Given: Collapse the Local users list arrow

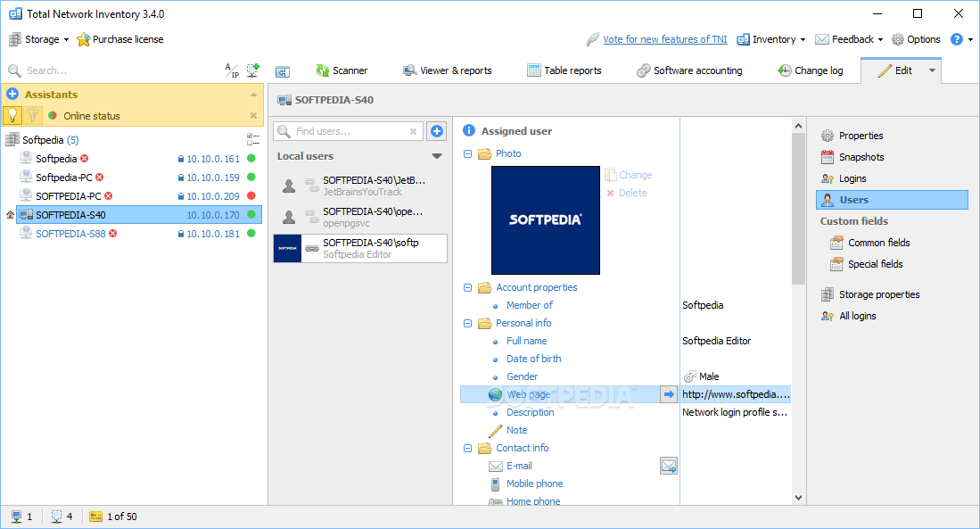Looking at the screenshot, I should pyautogui.click(x=437, y=156).
